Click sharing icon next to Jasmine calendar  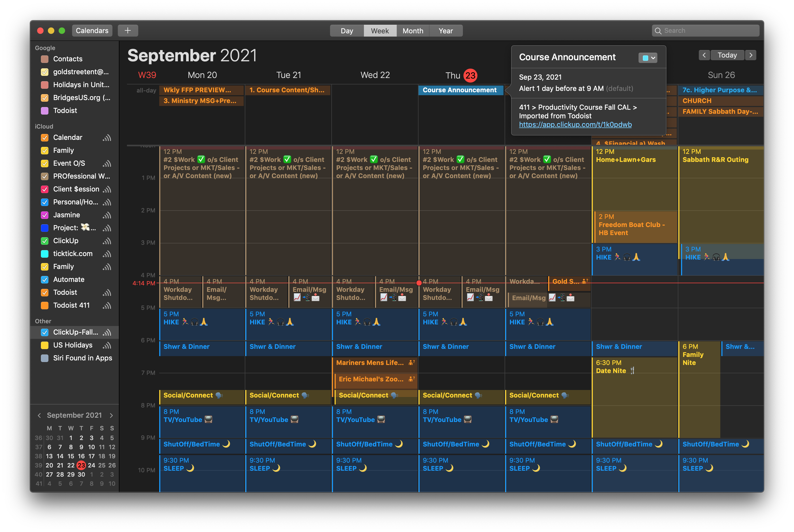[x=107, y=215]
